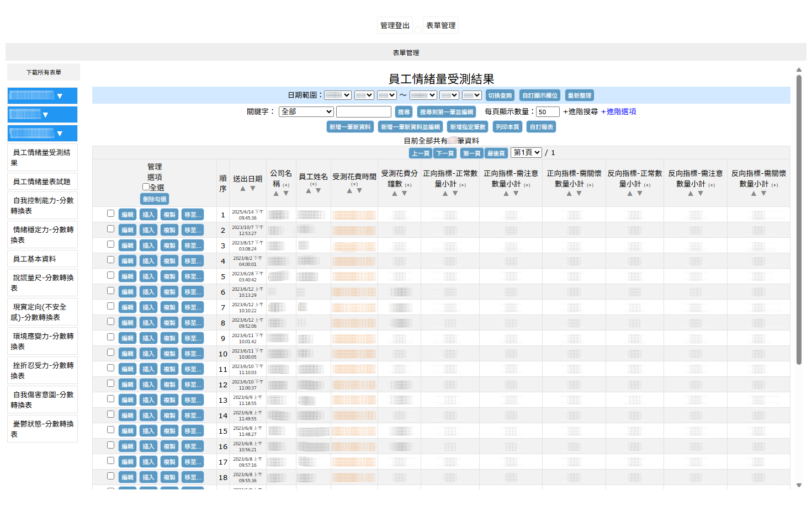This screenshot has width=812, height=517.
Task: Click the vertical scrollbar thumb
Action: (x=799, y=220)
